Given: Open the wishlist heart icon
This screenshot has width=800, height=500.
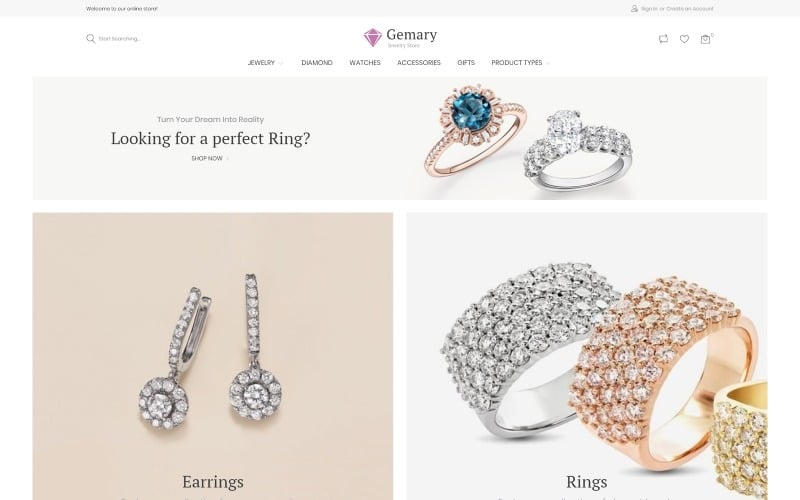Looking at the screenshot, I should 684,39.
